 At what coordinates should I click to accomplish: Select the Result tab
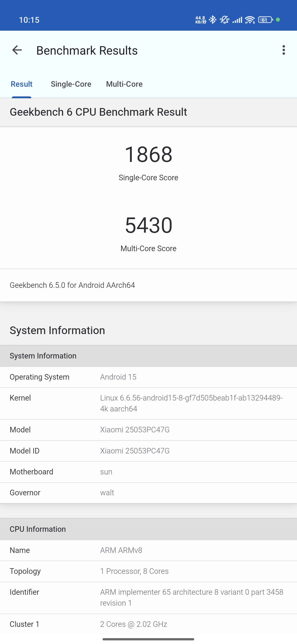pos(22,84)
